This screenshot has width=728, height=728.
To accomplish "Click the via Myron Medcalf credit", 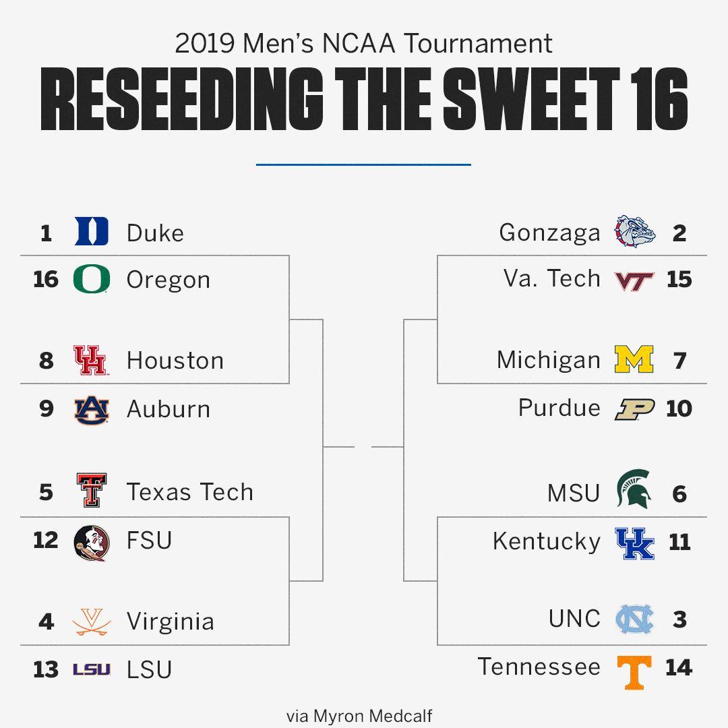I will pyautogui.click(x=359, y=716).
